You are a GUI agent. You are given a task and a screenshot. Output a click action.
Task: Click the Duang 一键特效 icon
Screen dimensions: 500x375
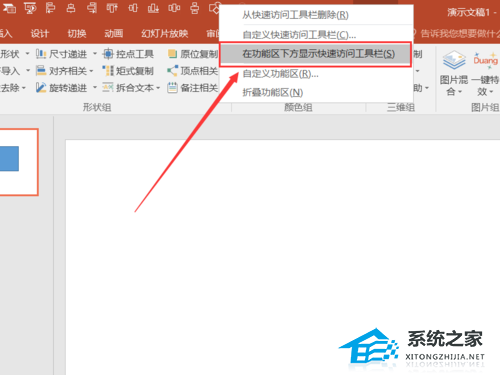[485, 60]
